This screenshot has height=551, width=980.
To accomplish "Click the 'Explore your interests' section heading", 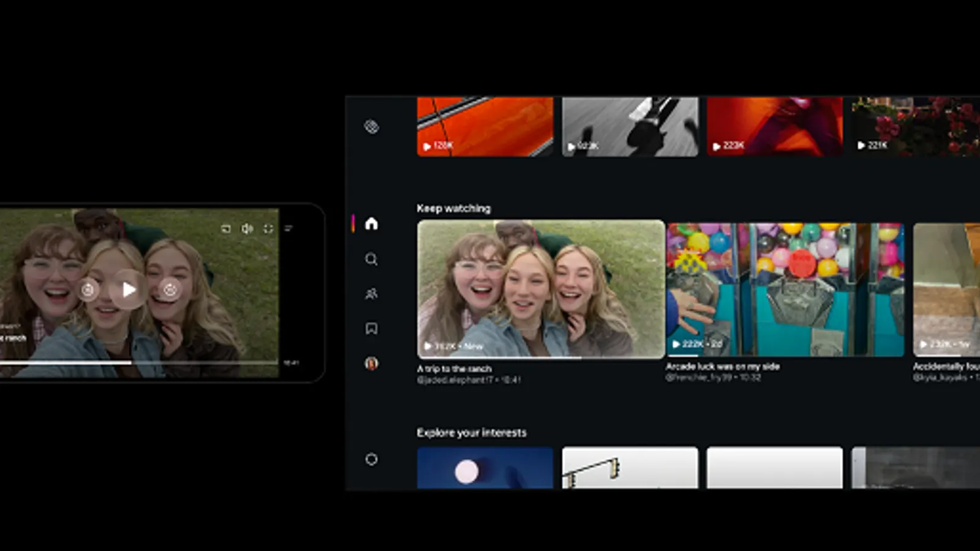I will tap(472, 432).
